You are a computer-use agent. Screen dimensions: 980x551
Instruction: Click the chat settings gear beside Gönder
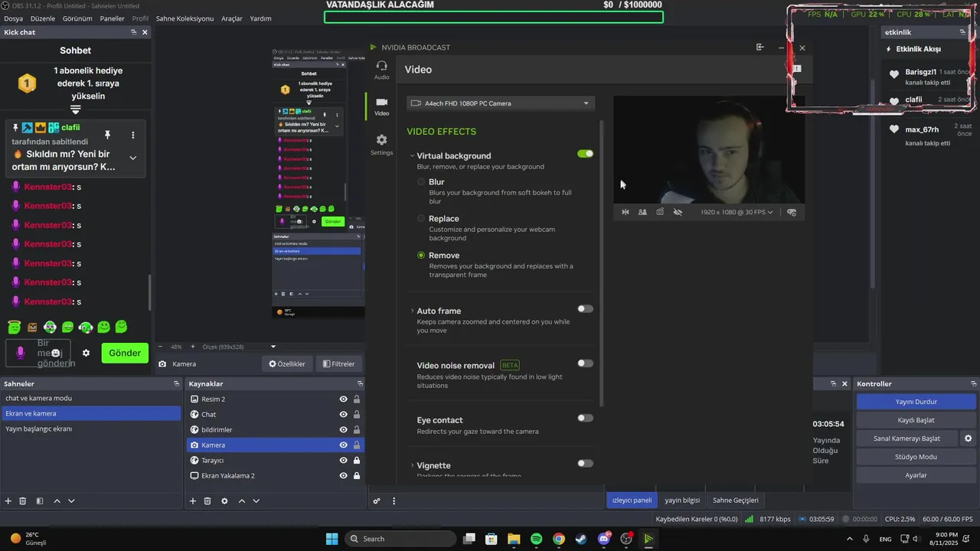[86, 353]
